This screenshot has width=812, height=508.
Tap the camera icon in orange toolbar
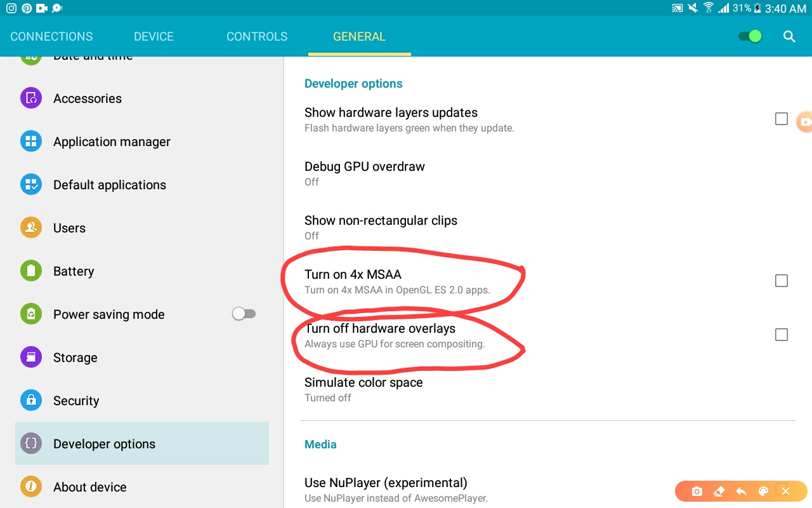pos(697,491)
